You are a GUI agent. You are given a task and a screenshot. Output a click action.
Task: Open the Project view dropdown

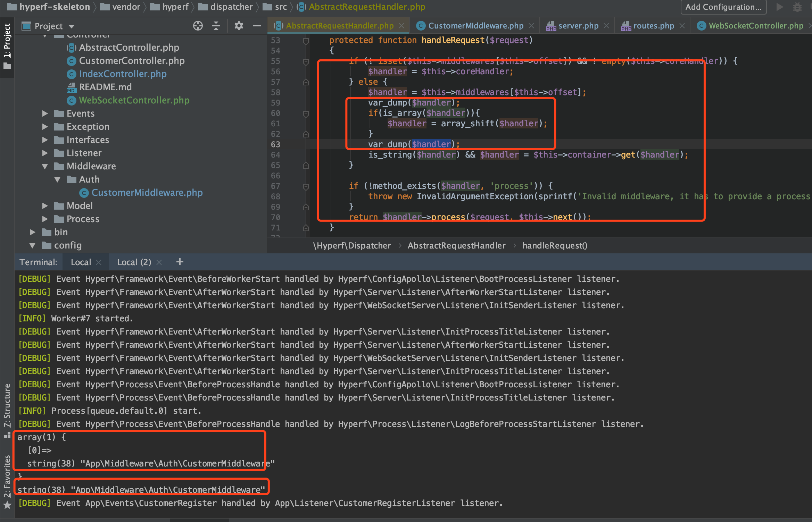coord(71,26)
